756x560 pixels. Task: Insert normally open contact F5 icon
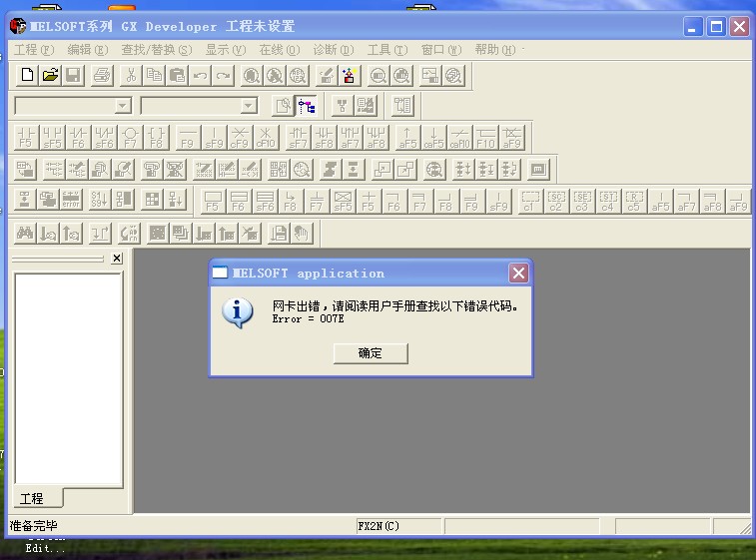tap(26, 138)
